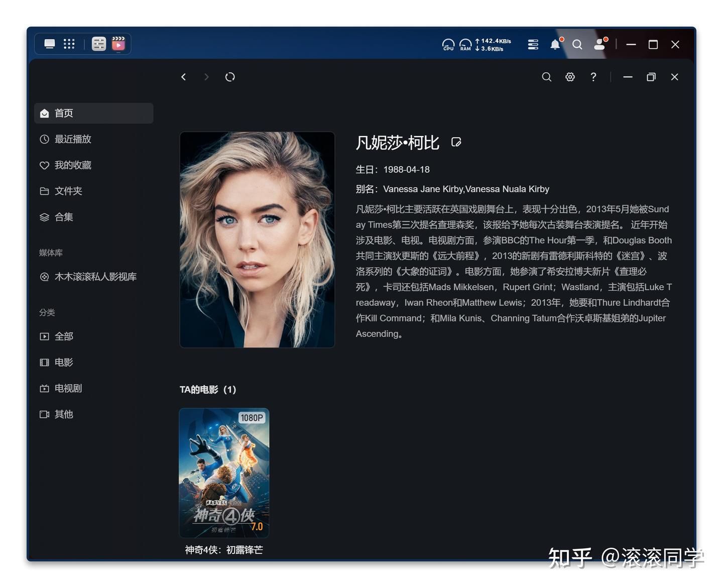The width and height of the screenshot is (723, 588).
Task: Select 首页 in the sidebar
Action: 94,113
